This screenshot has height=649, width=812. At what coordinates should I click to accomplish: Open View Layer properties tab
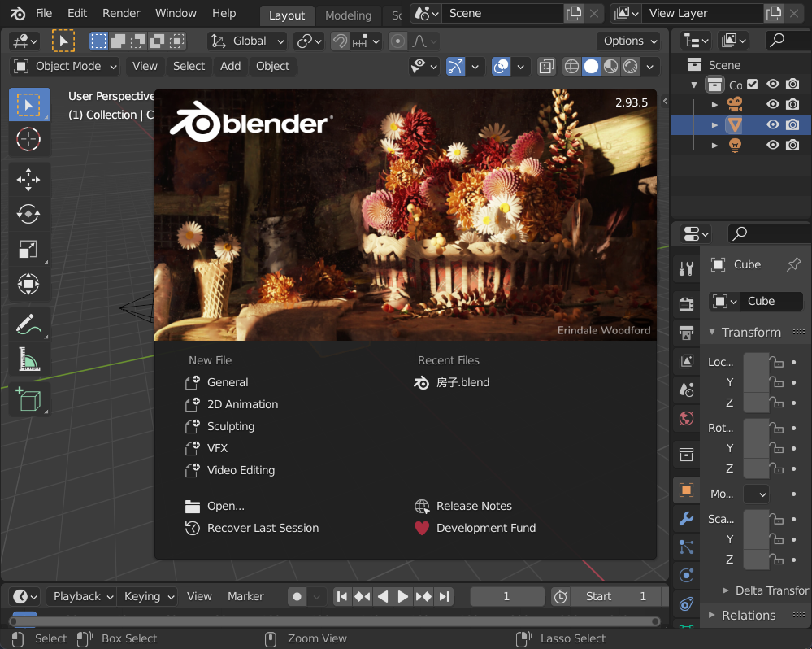coord(687,361)
